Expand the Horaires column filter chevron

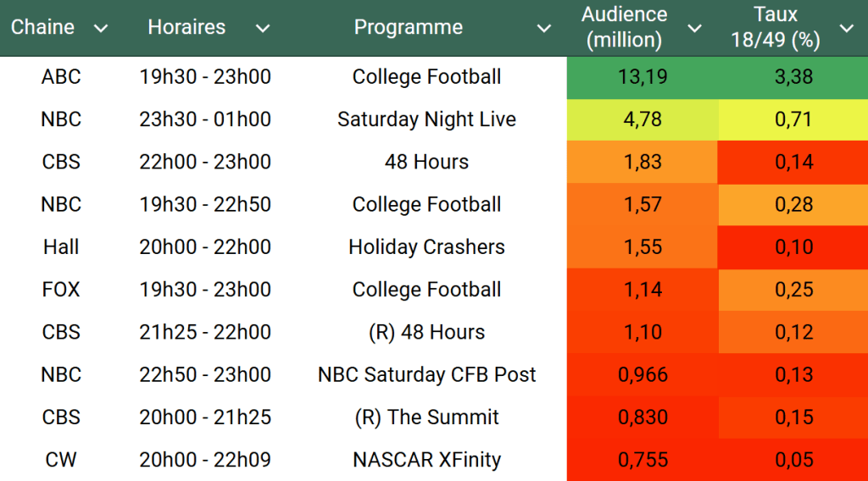click(263, 29)
